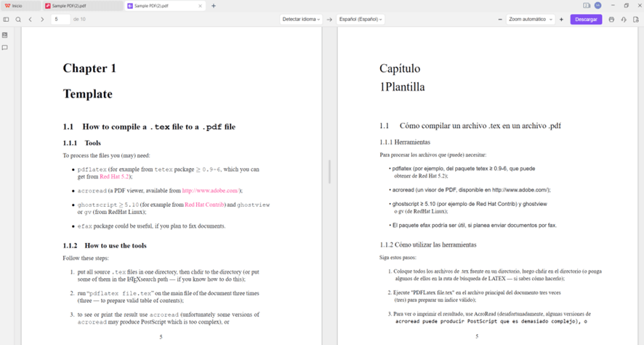Open document settings icon at far right
The width and height of the screenshot is (644, 345).
pyautogui.click(x=636, y=20)
